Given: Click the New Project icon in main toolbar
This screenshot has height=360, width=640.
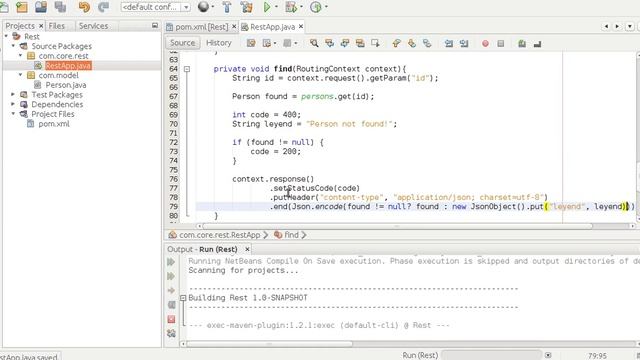Looking at the screenshot, I should point(22,7).
